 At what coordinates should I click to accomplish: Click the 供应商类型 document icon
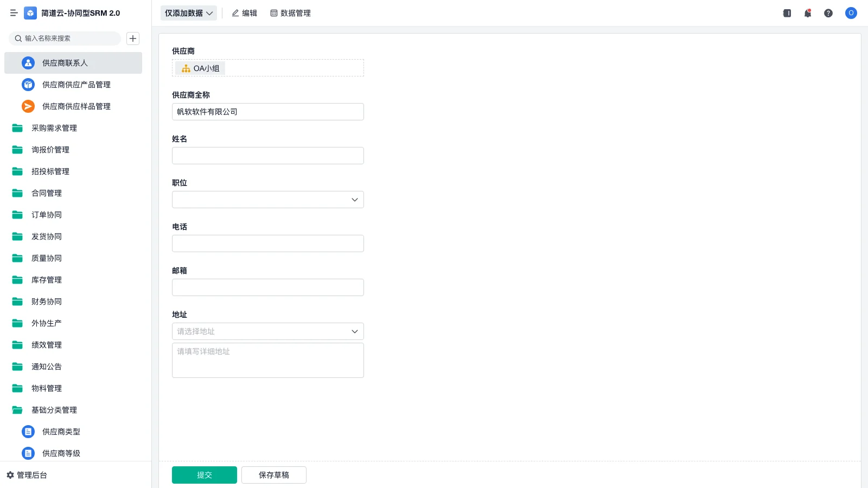pos(28,432)
